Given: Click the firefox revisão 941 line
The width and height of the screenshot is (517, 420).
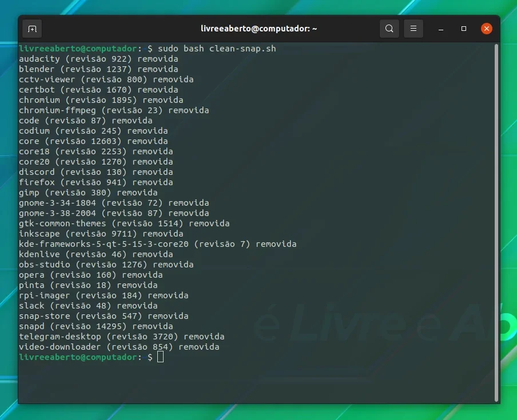Looking at the screenshot, I should (x=96, y=182).
